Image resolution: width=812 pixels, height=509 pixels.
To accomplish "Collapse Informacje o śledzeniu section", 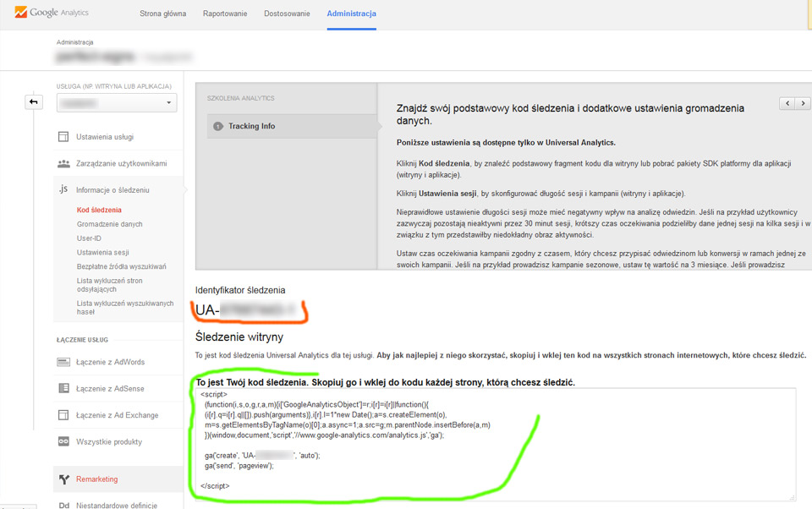I will point(112,190).
